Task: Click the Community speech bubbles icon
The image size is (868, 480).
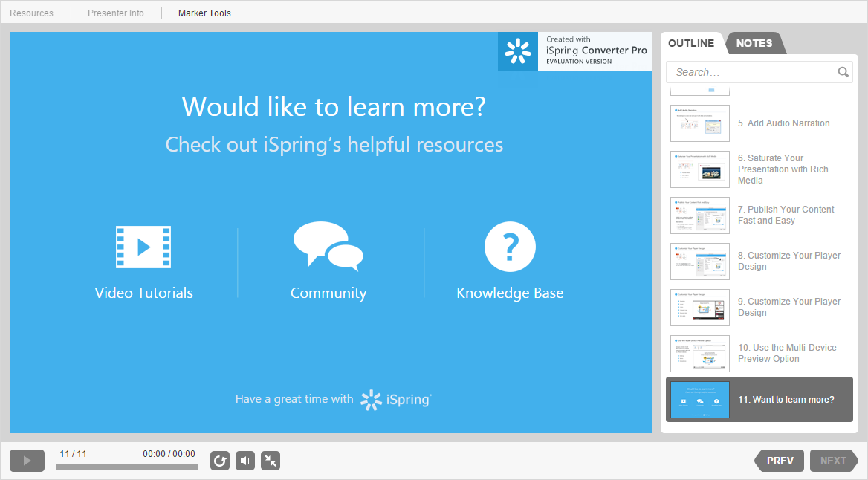Action: [328, 247]
